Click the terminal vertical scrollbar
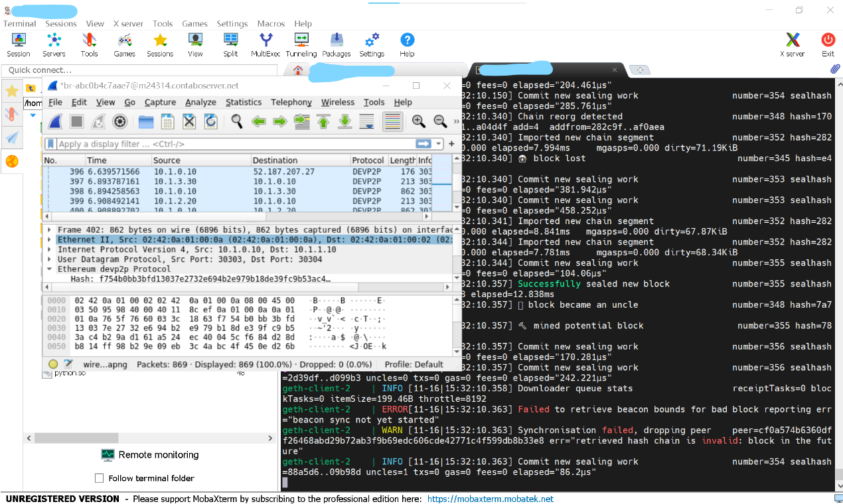This screenshot has height=504, width=843. coord(838,279)
